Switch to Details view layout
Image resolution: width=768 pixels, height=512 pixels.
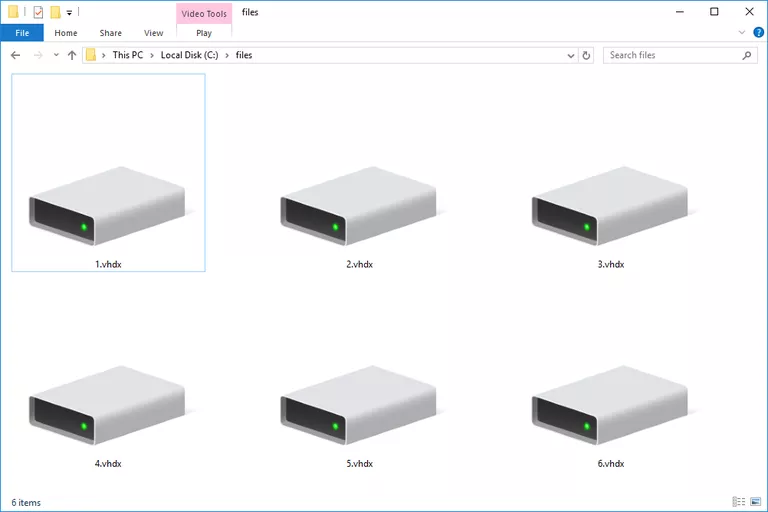[739, 502]
